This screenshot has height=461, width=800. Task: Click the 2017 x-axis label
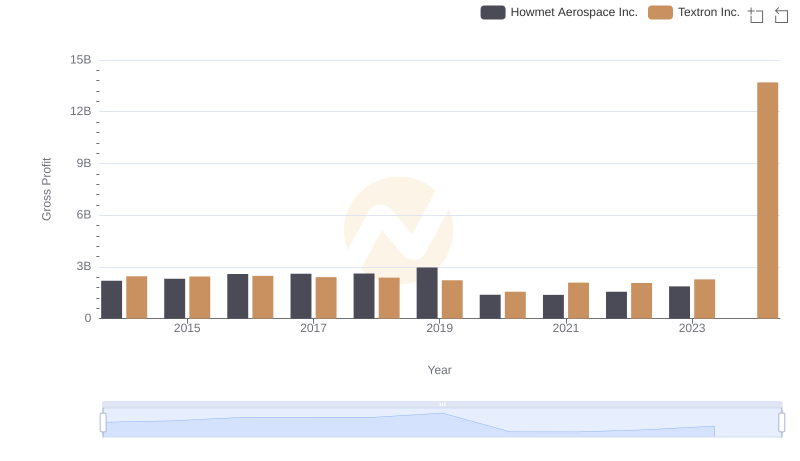click(313, 328)
